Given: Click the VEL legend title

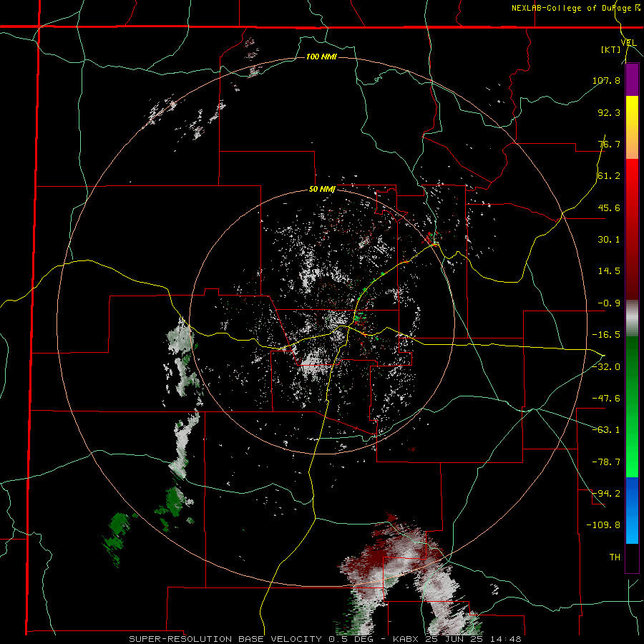Looking at the screenshot, I should pyautogui.click(x=629, y=43).
